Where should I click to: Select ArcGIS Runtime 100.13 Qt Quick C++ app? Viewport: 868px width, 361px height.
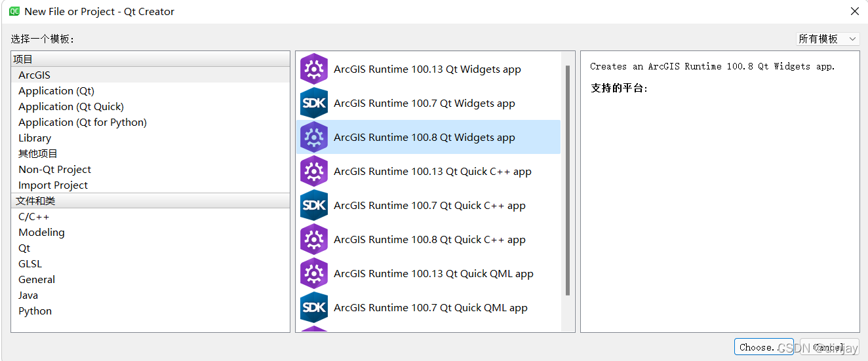click(428, 171)
